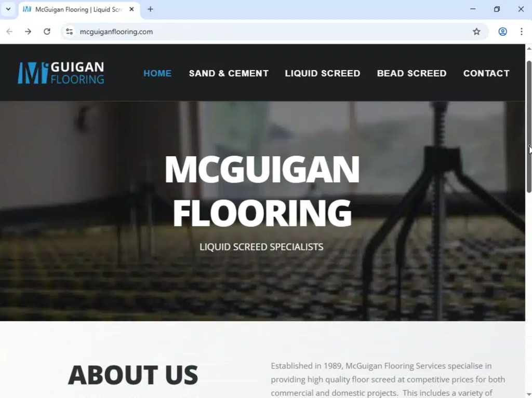Click the scrollbar up arrow
The height and width of the screenshot is (398, 532).
528,48
